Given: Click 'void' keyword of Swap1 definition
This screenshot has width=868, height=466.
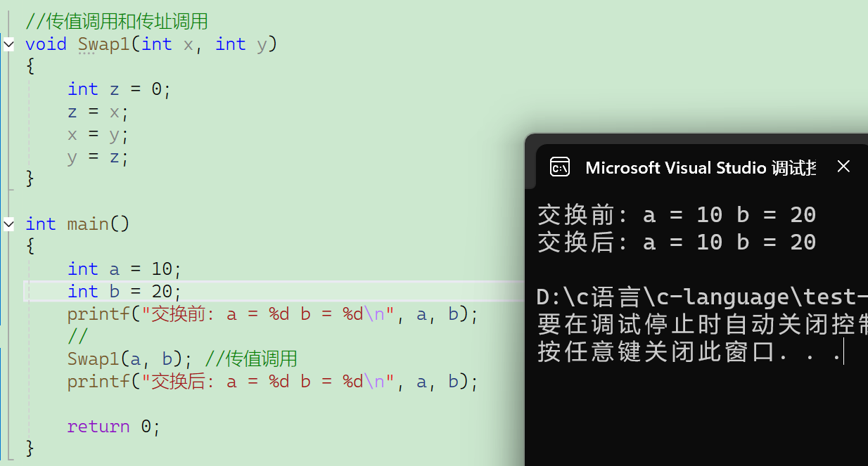Looking at the screenshot, I should tap(46, 44).
